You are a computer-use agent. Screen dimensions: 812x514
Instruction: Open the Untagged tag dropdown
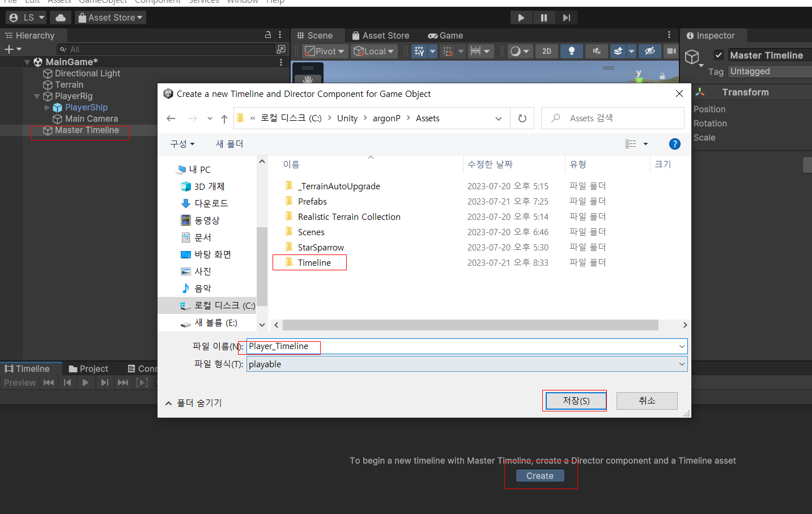tap(770, 71)
